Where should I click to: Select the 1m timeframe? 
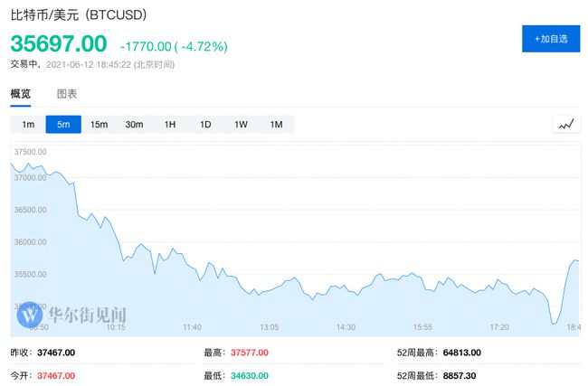point(28,125)
